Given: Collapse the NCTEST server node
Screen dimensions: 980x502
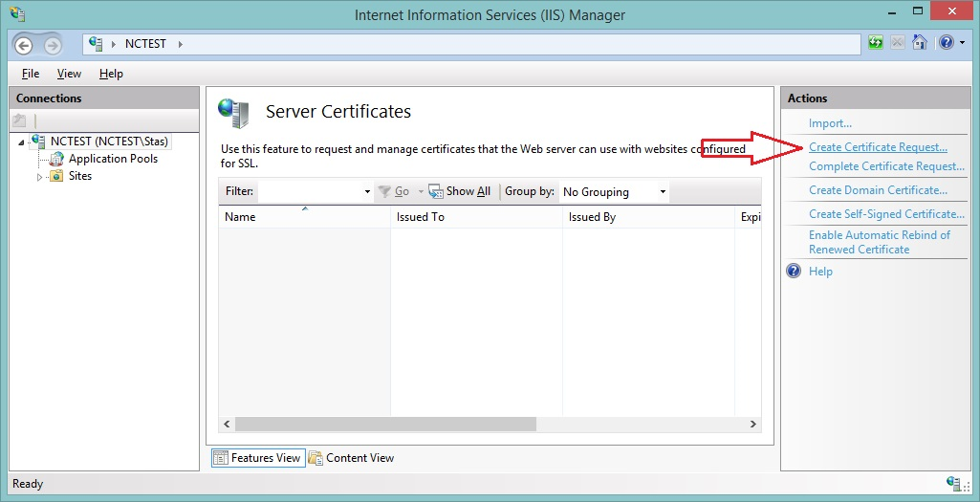Looking at the screenshot, I should pos(22,142).
